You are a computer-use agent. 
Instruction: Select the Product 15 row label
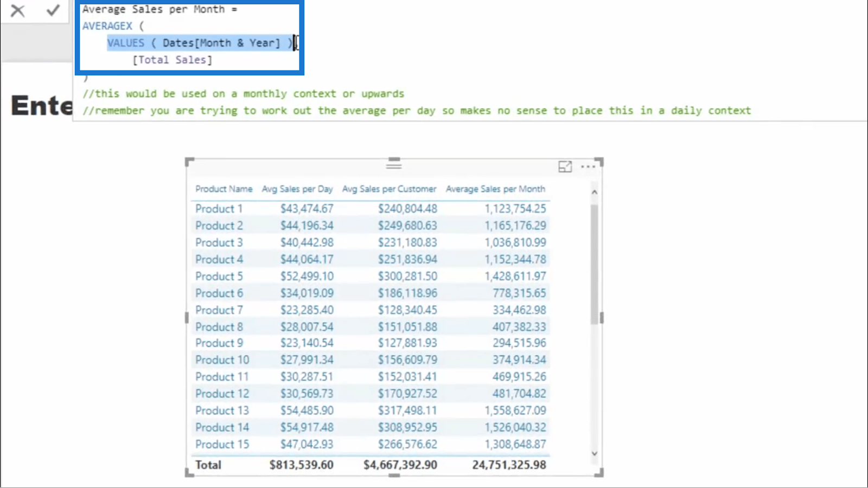pyautogui.click(x=222, y=444)
